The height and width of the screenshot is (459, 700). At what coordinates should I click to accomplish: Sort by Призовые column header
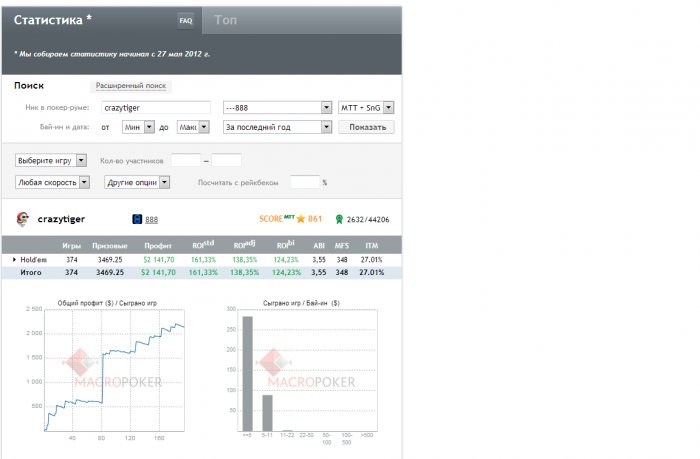pos(110,246)
